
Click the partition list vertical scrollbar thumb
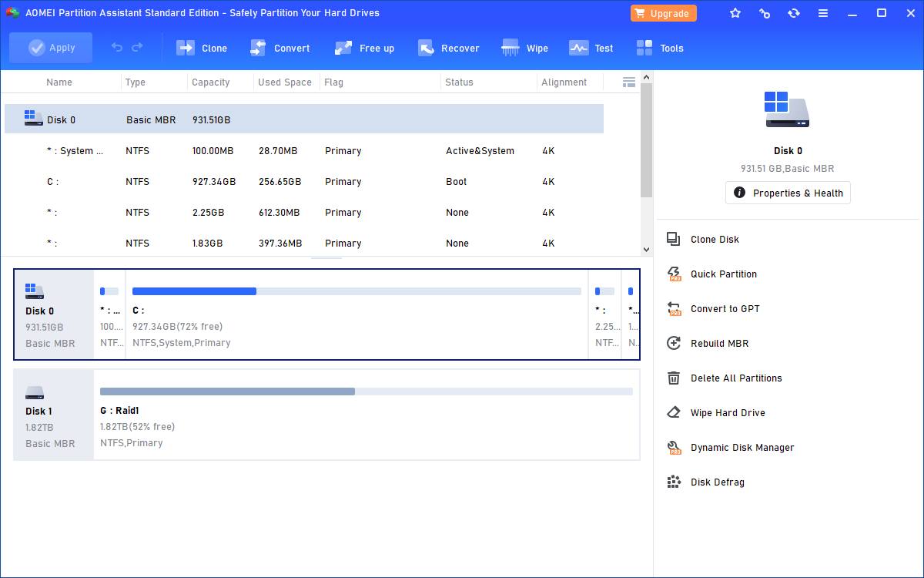click(647, 139)
